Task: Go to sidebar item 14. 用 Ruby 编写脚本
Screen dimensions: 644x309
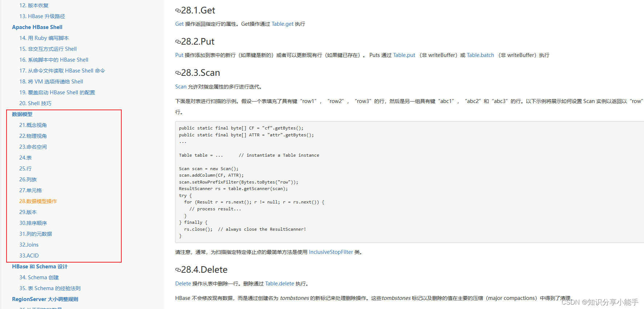Action: 44,38
